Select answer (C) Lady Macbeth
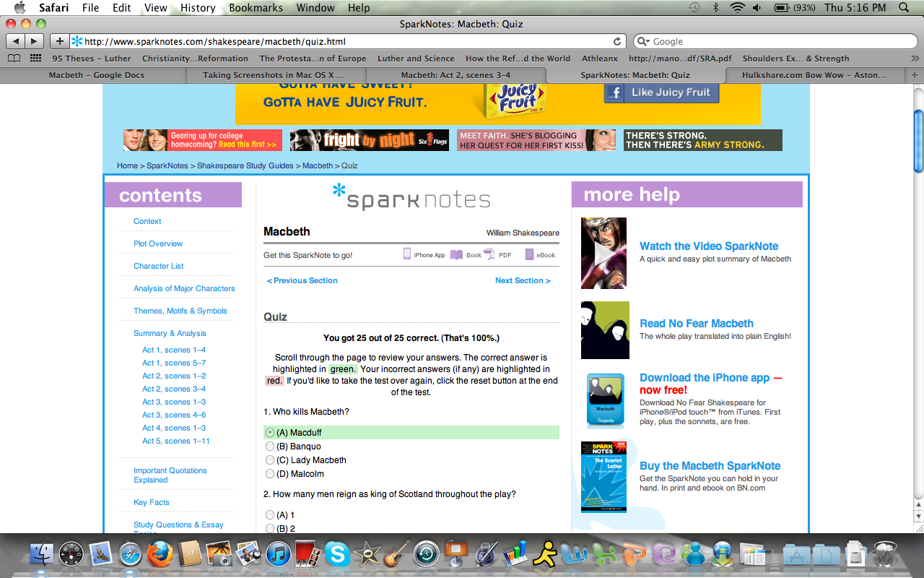This screenshot has height=578, width=924. [269, 460]
